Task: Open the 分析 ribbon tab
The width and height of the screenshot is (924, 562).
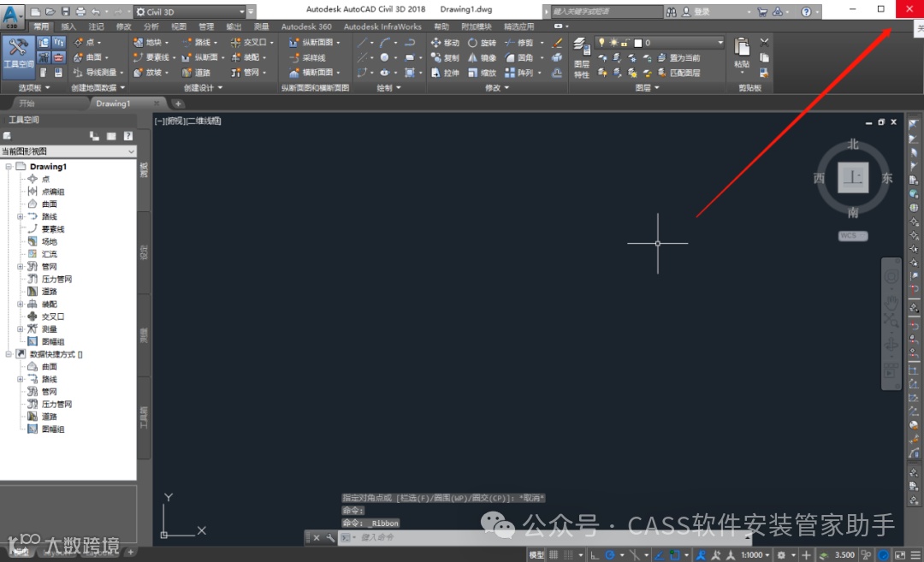Action: pyautogui.click(x=151, y=27)
